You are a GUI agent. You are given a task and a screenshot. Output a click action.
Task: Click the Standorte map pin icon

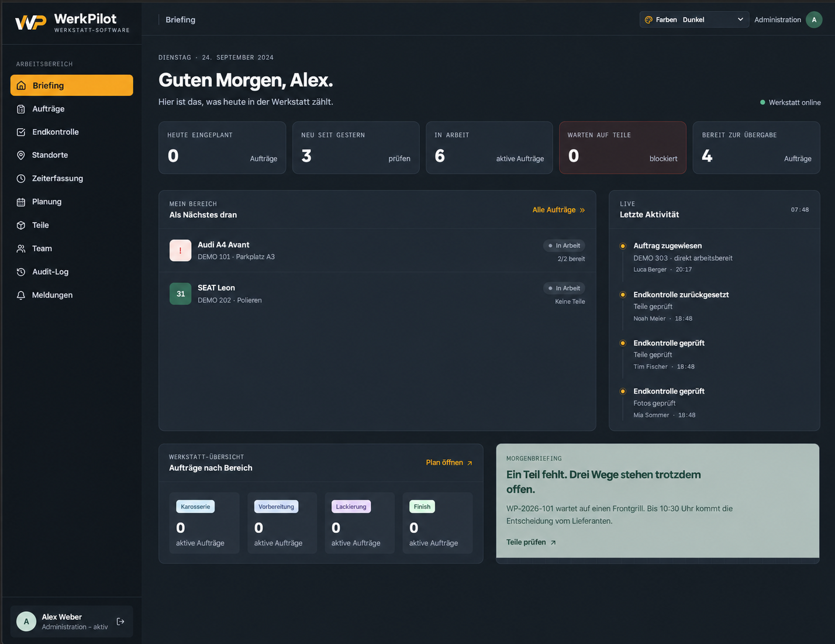[21, 155]
